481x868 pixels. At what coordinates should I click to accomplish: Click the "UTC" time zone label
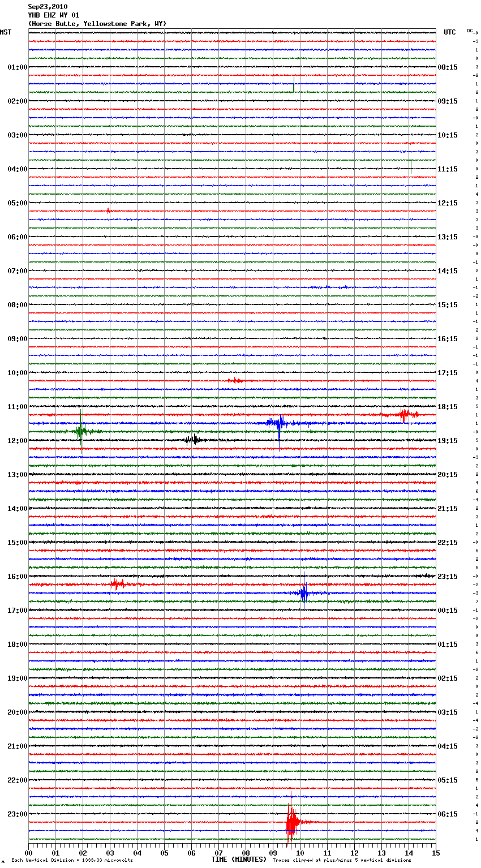[x=450, y=32]
